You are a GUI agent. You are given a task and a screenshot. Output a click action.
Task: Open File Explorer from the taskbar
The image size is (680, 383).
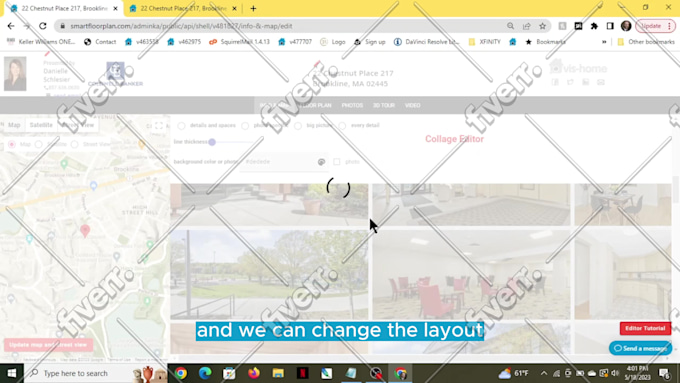[x=278, y=373]
